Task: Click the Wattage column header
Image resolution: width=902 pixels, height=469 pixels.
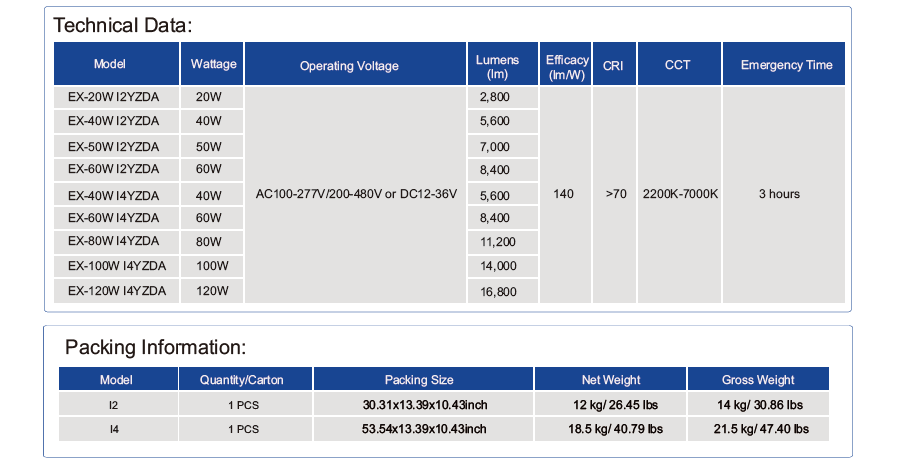Action: (212, 64)
